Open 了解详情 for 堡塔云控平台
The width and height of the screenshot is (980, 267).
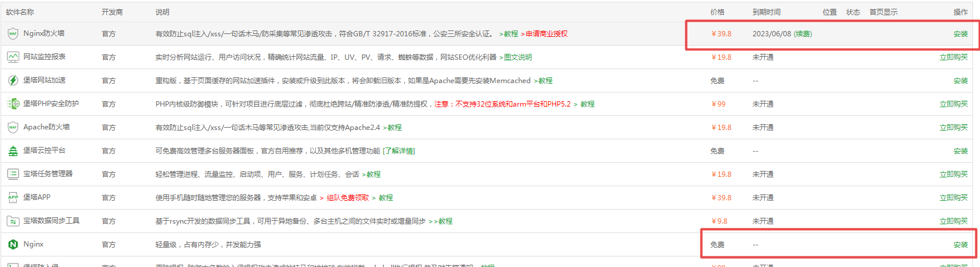(x=399, y=151)
